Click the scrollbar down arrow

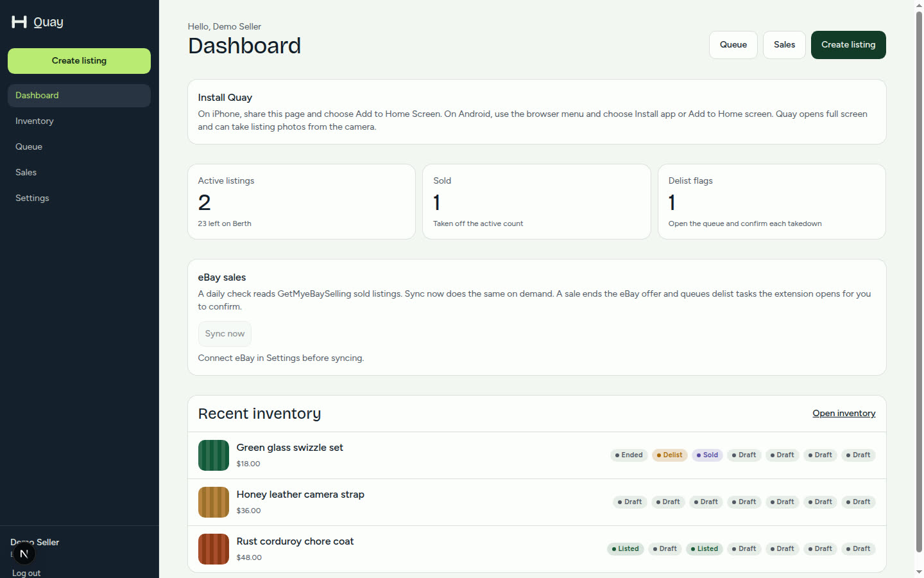pos(919,572)
